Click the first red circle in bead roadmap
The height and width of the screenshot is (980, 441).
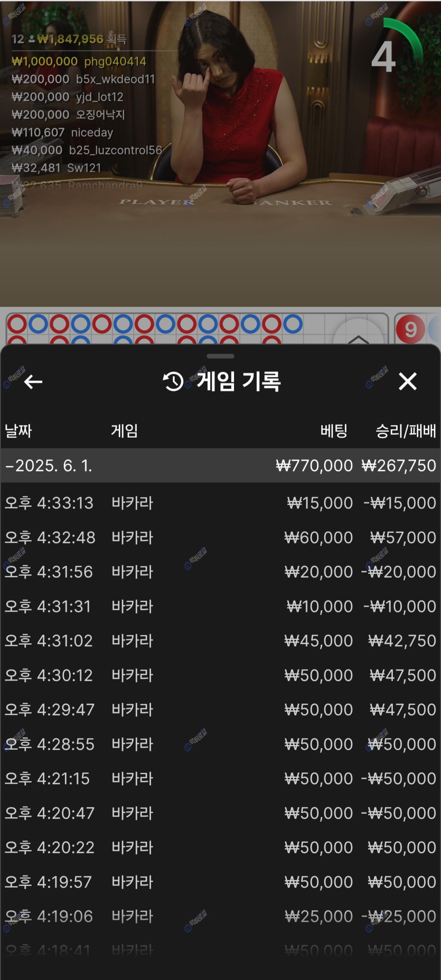point(17,324)
